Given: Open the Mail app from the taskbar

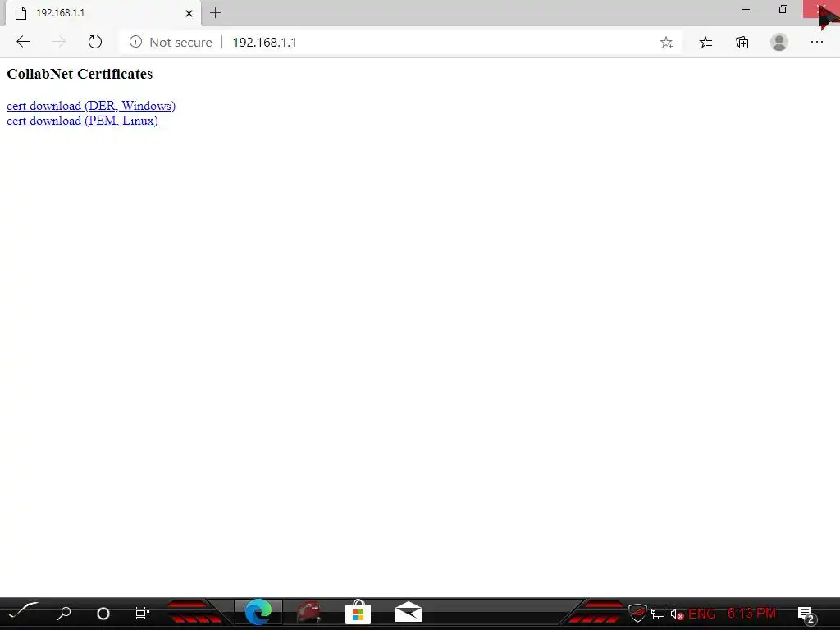Looking at the screenshot, I should 409,612.
